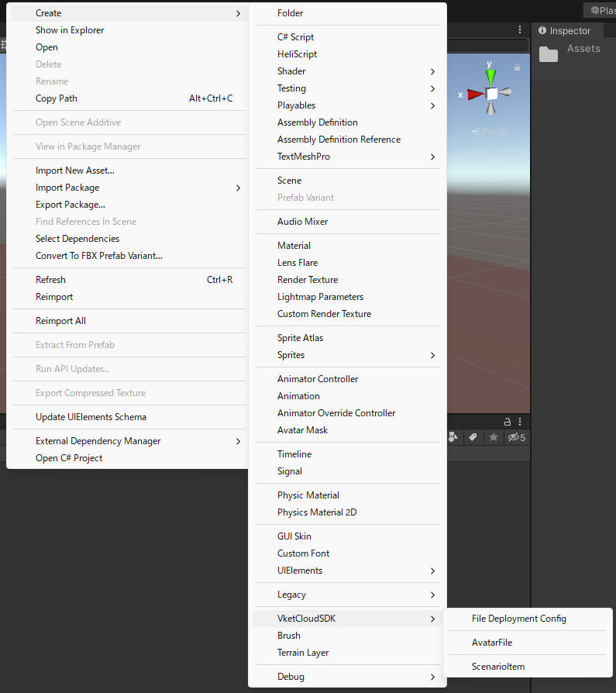Toggle hidden packages visibility icon
616x693 pixels.
click(x=516, y=437)
